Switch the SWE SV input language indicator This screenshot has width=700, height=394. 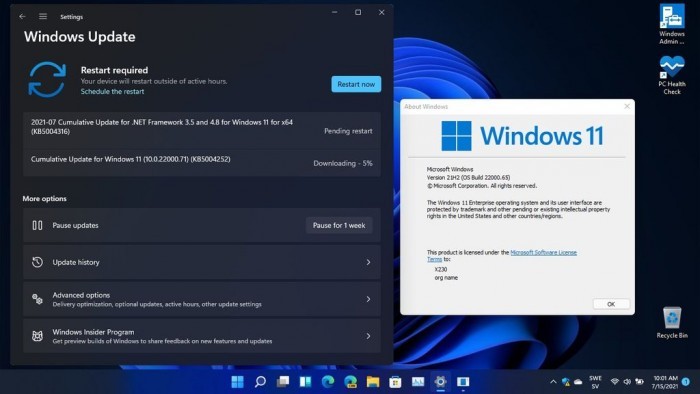pyautogui.click(x=596, y=382)
